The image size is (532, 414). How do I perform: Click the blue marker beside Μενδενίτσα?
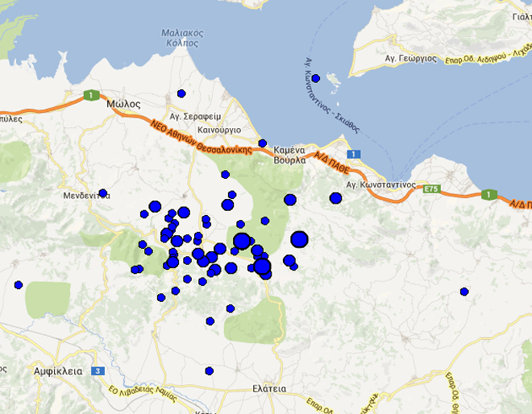[103, 193]
